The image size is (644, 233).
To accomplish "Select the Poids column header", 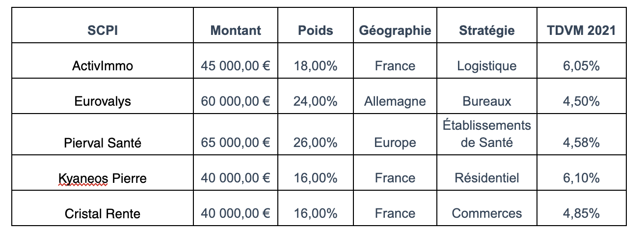I will tap(316, 26).
